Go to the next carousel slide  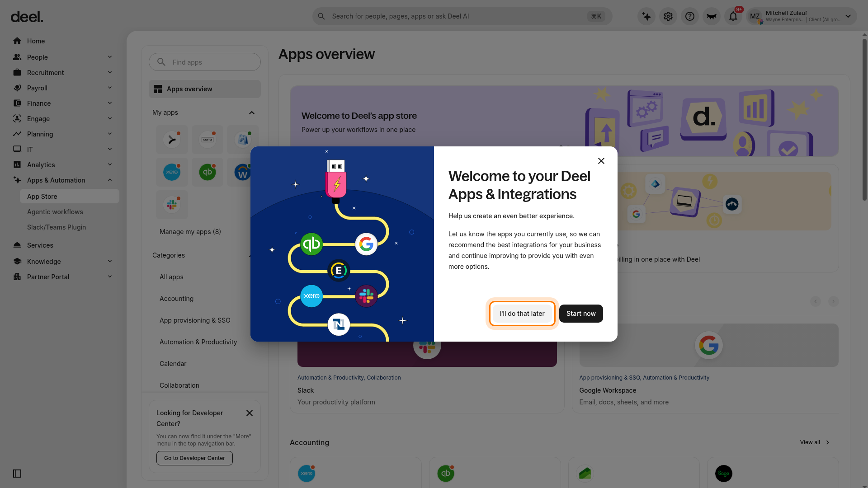(834, 301)
